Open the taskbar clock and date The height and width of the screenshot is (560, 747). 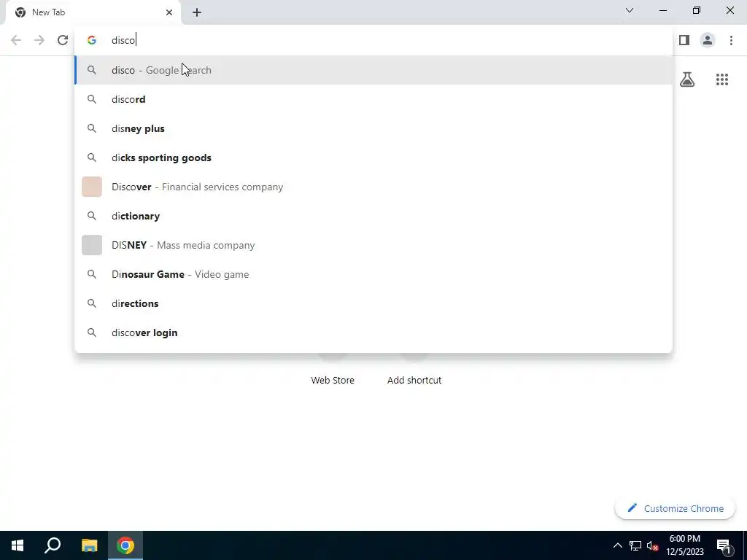point(684,545)
